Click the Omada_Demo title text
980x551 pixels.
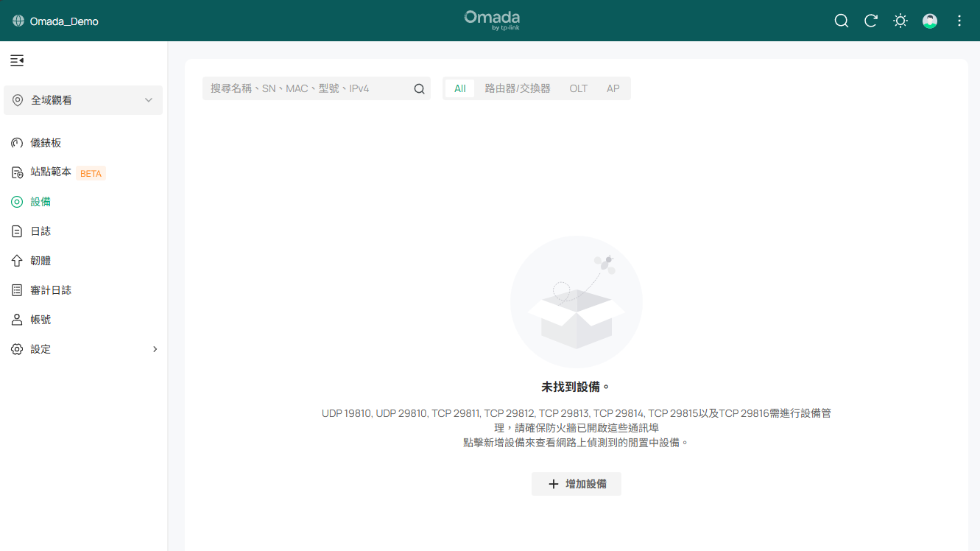point(64,21)
